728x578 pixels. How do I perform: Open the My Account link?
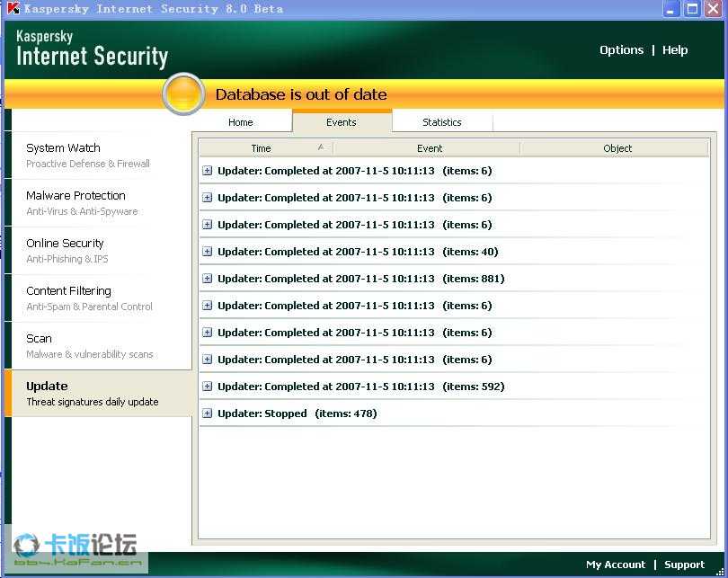[616, 565]
